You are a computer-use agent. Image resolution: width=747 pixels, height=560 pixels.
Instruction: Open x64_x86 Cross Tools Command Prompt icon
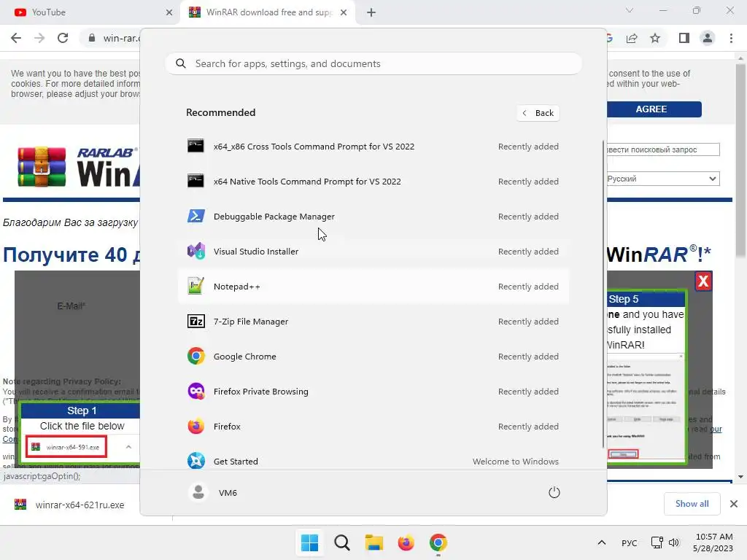196,146
